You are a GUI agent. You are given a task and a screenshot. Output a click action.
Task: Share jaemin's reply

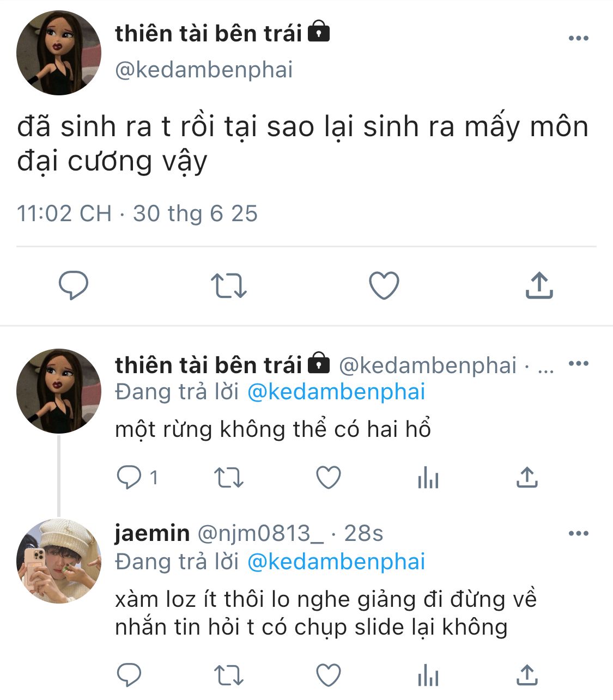click(x=527, y=675)
